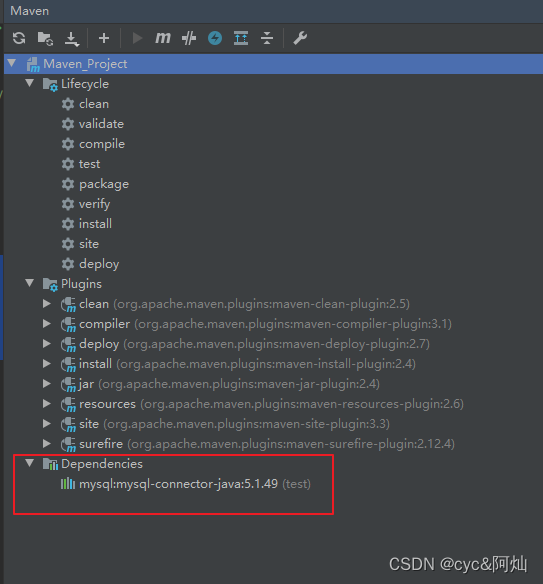The width and height of the screenshot is (543, 584).
Task: Expand the install plugin node
Action: click(x=47, y=364)
